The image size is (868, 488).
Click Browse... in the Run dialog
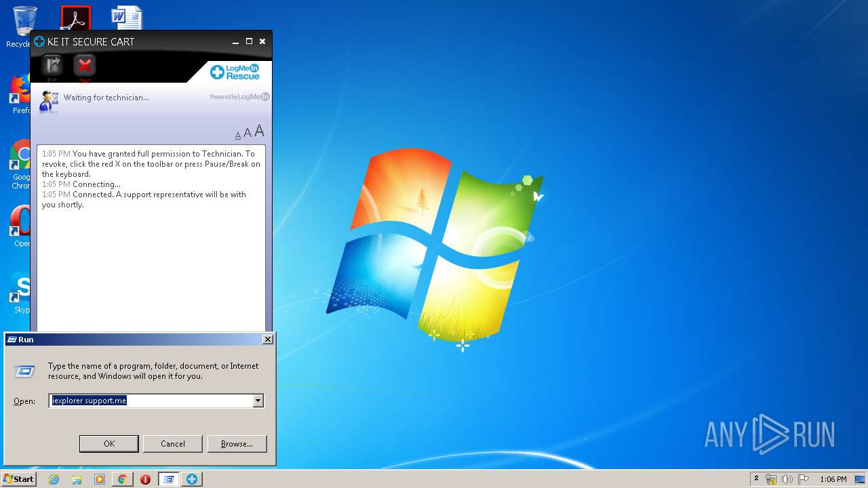(237, 444)
